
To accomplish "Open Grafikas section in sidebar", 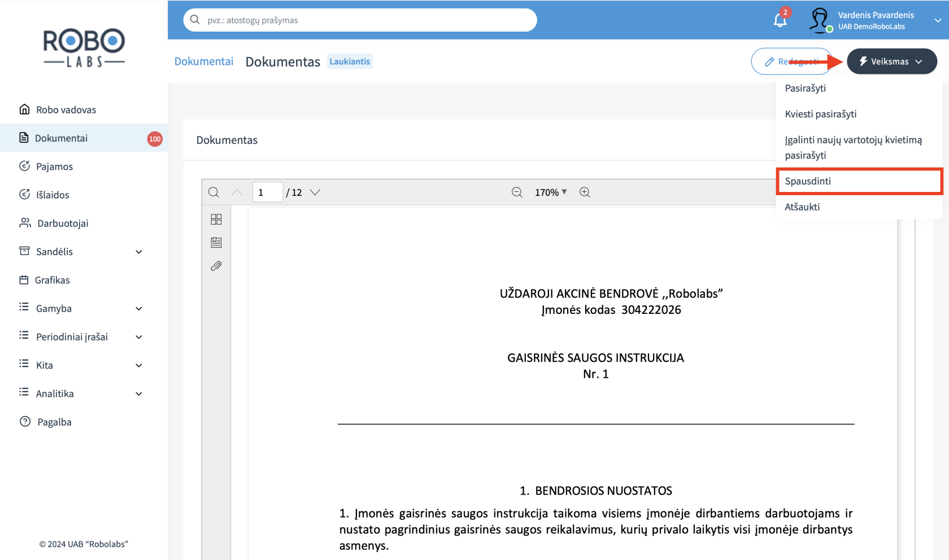I will (84, 280).
